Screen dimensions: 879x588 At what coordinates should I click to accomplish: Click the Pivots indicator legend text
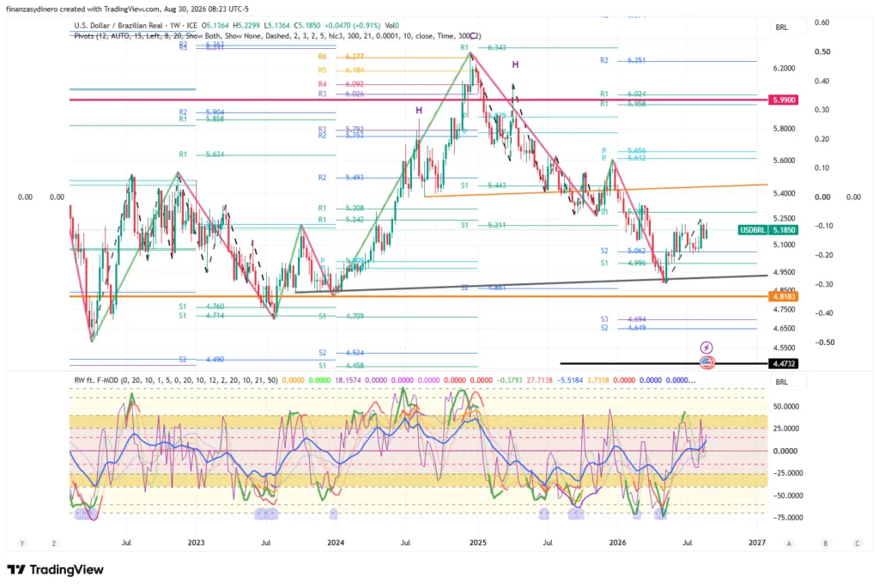tap(277, 35)
